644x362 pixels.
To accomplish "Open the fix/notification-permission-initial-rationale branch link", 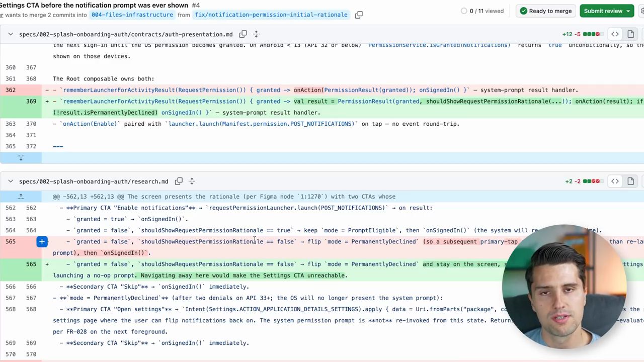I will point(271,15).
